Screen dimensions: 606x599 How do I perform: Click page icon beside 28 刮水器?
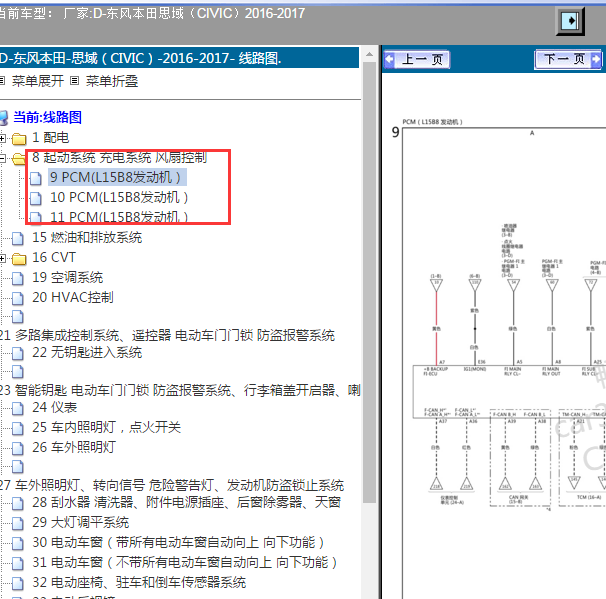18,504
